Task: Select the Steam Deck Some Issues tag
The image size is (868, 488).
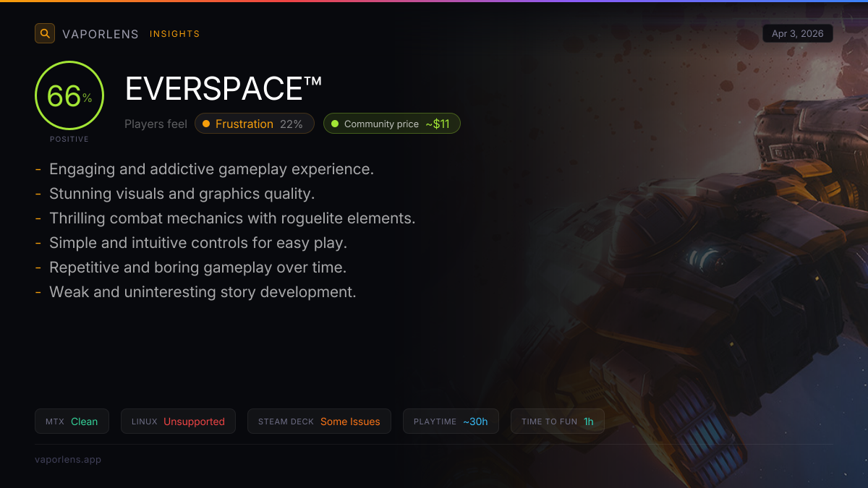Action: tap(319, 421)
